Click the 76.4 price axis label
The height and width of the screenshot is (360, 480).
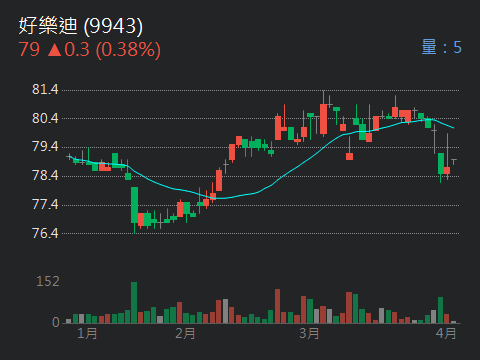pyautogui.click(x=45, y=233)
